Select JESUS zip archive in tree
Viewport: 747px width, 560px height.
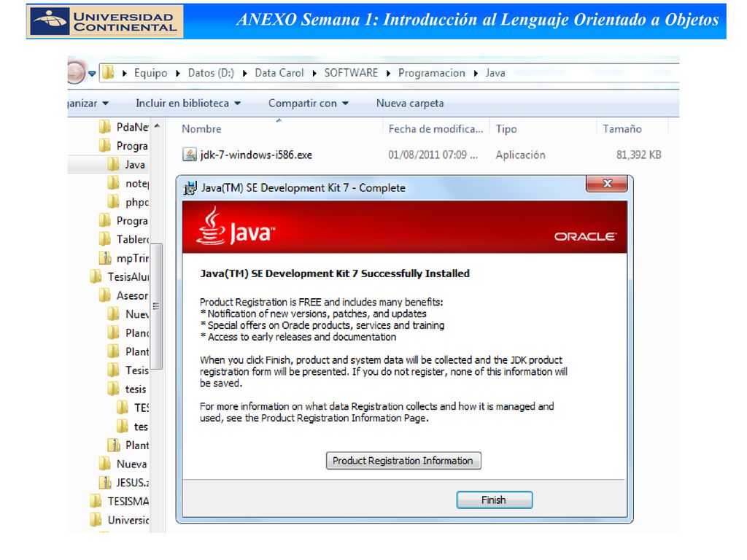point(124,483)
